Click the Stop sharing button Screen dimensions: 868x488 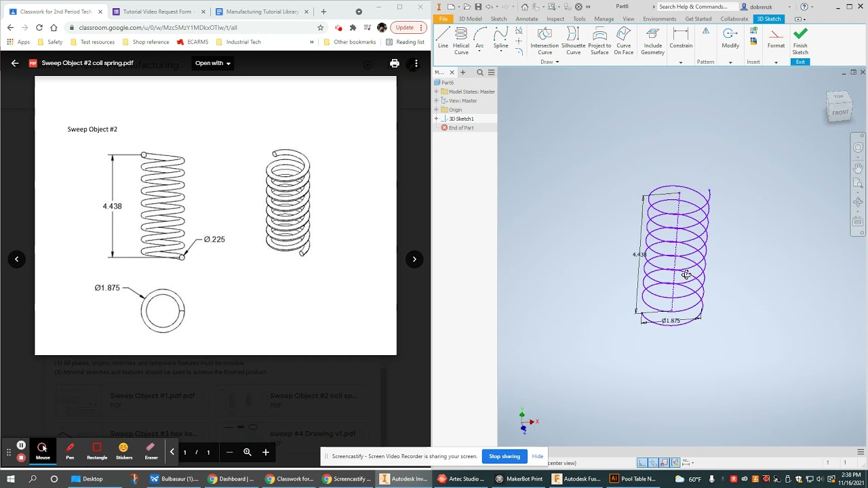[x=505, y=456]
